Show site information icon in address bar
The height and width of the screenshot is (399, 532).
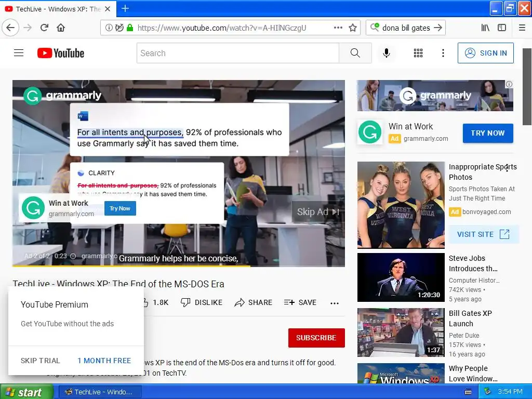pyautogui.click(x=109, y=28)
